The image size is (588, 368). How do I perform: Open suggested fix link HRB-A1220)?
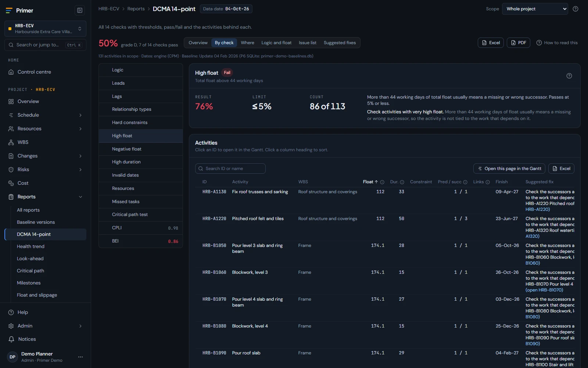538,209
